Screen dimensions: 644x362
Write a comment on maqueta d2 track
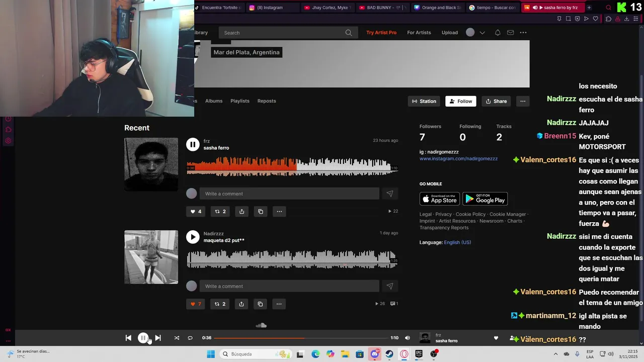tap(289, 286)
